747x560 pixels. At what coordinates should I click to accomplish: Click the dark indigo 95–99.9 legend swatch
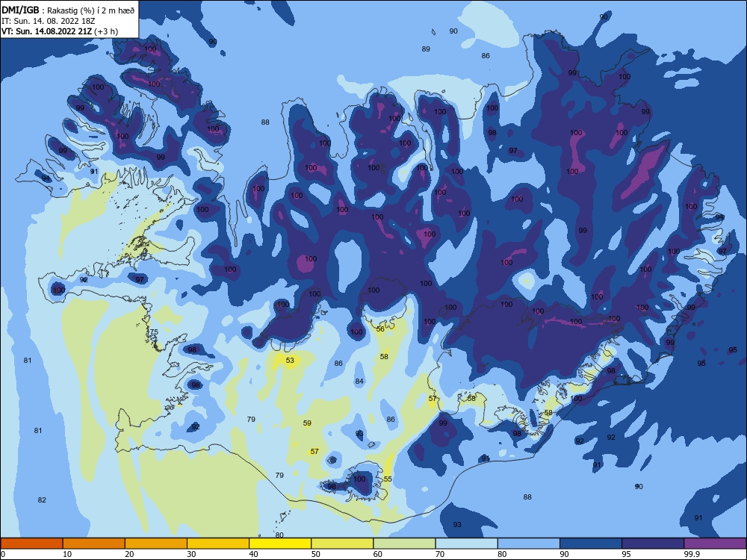pyautogui.click(x=653, y=544)
